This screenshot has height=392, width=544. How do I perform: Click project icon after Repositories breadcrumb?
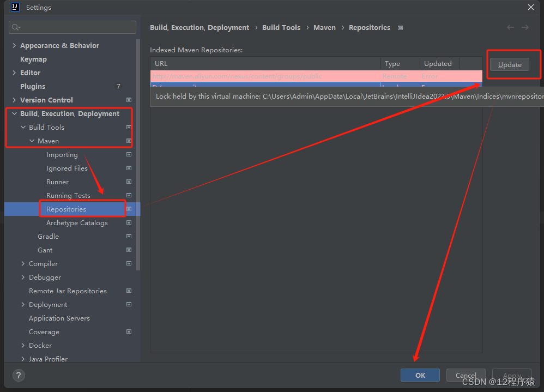click(400, 28)
